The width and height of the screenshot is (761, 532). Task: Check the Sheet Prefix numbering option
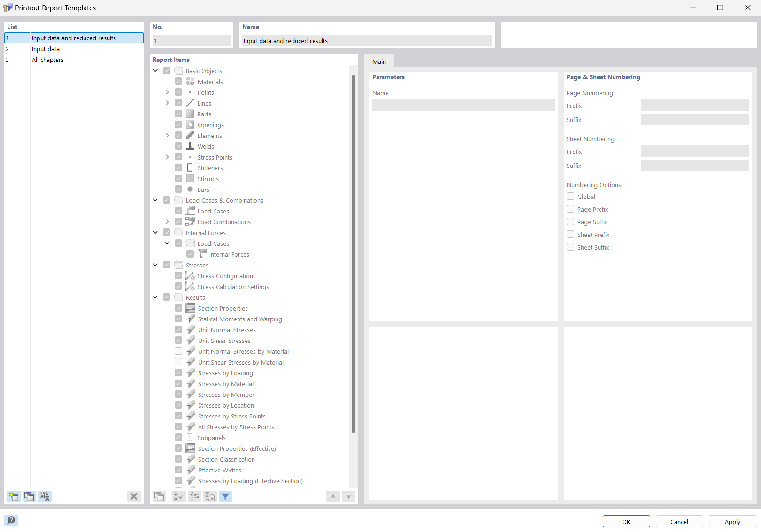(570, 234)
